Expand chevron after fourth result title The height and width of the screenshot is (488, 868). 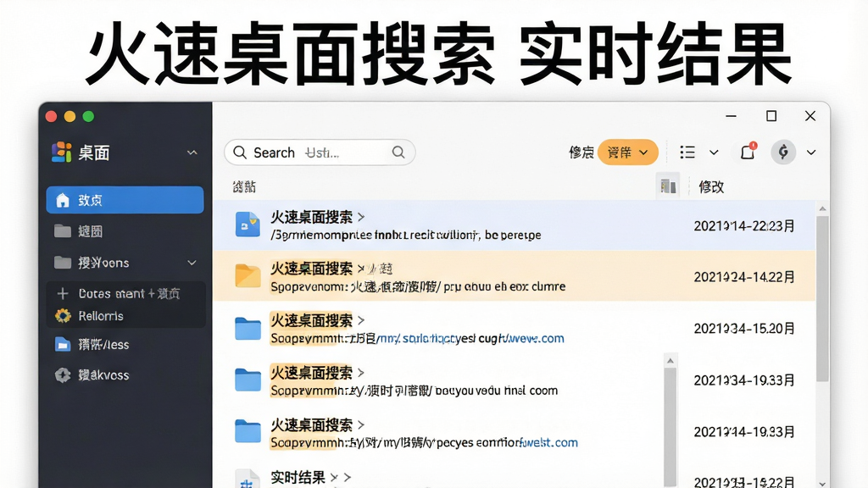click(361, 373)
